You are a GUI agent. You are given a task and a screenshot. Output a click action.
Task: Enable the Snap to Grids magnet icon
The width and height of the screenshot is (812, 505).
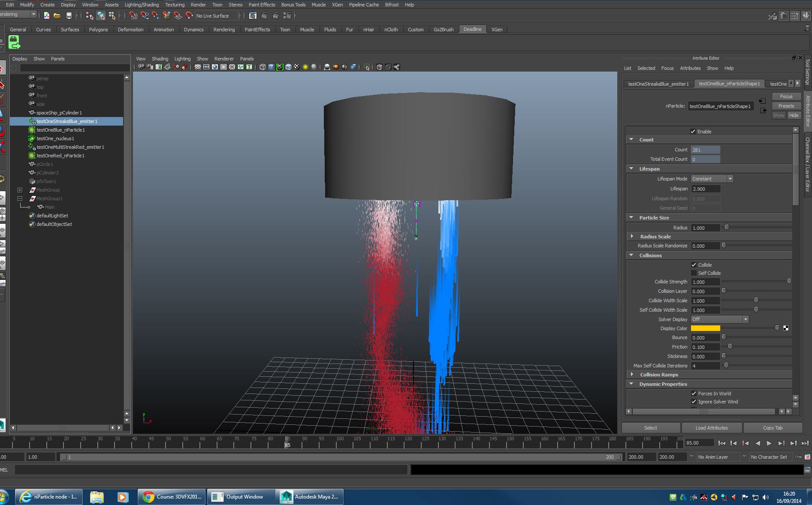pos(133,16)
